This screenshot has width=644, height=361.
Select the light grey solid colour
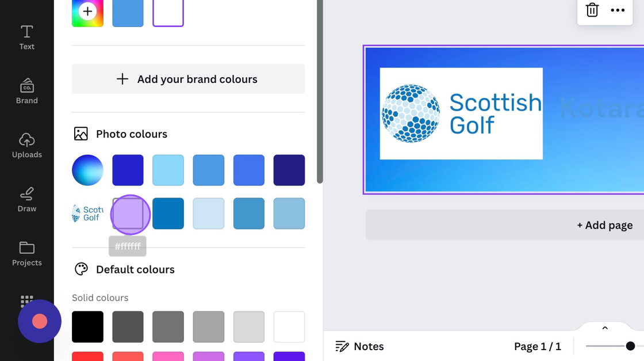(208, 327)
